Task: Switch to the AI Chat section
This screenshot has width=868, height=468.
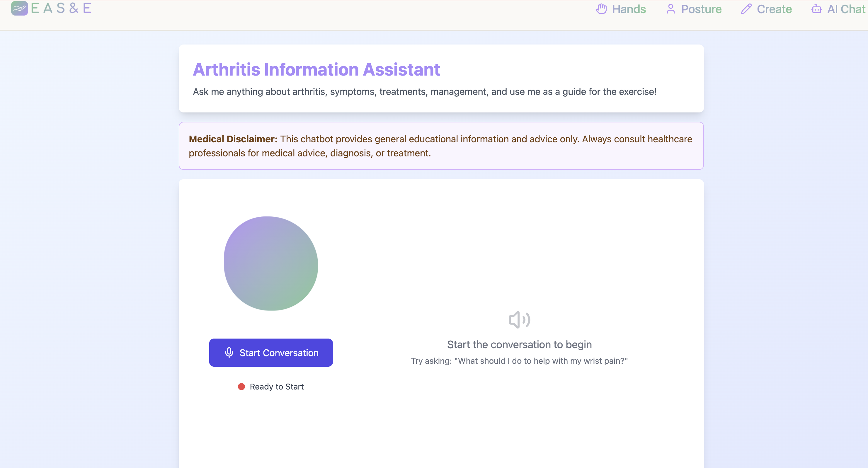Action: (x=846, y=9)
